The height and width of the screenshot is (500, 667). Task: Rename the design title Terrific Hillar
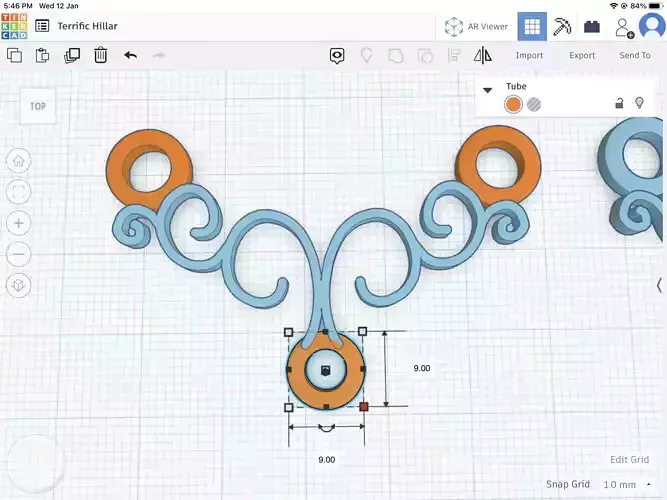click(87, 26)
